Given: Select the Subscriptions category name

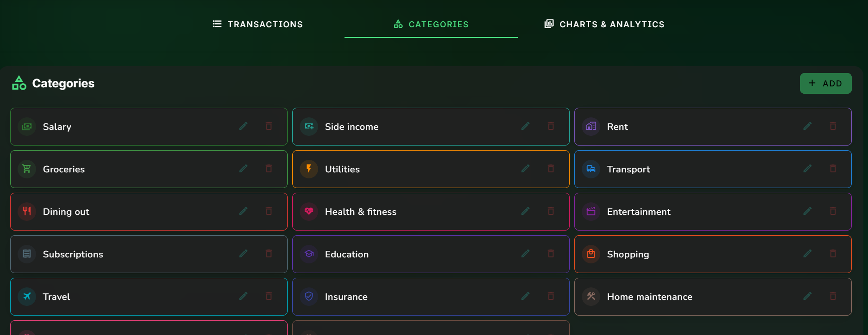Looking at the screenshot, I should point(73,254).
